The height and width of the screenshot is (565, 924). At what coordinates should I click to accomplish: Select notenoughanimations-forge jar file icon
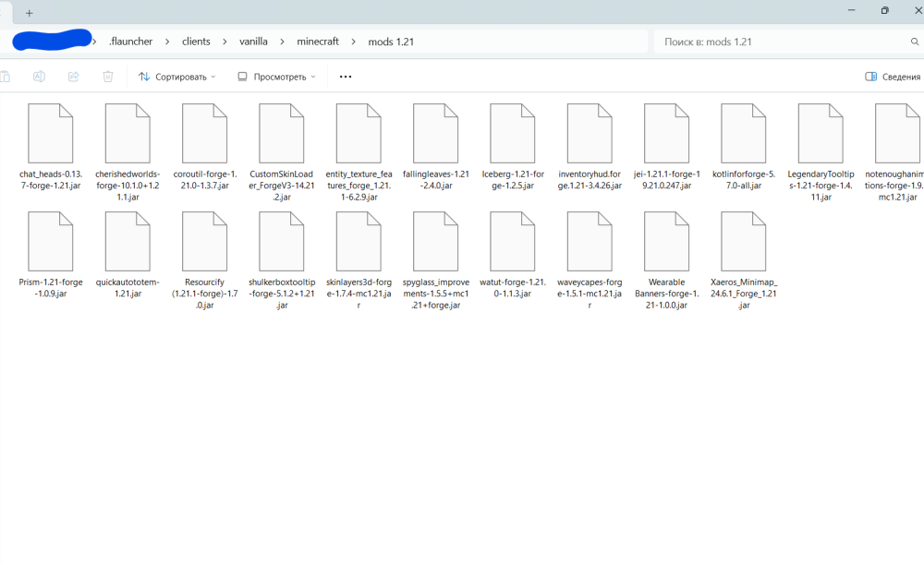[897, 134]
